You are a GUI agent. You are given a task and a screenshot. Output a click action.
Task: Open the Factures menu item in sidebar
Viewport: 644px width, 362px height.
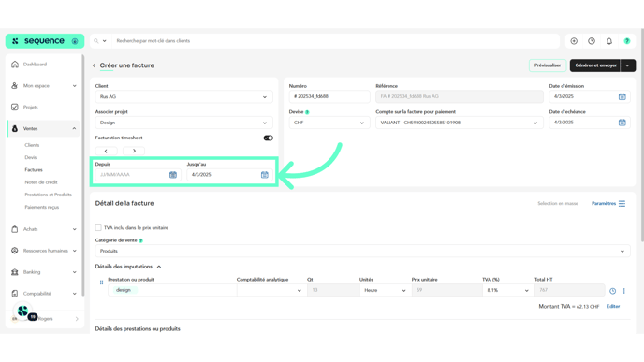[x=34, y=170]
